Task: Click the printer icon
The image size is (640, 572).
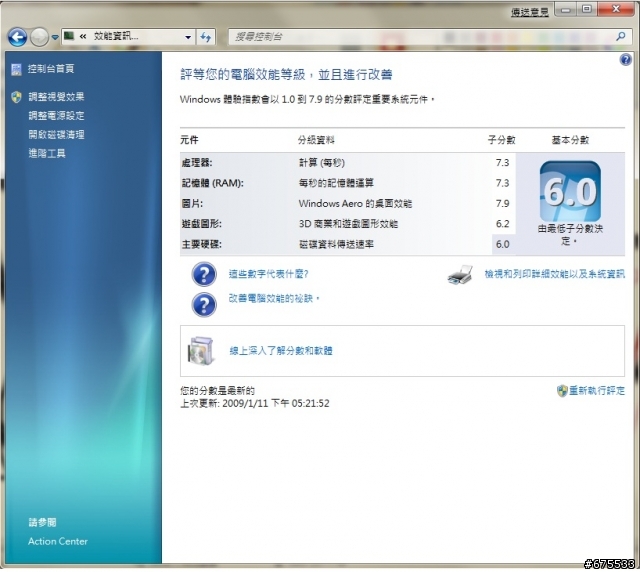Action: tap(460, 275)
